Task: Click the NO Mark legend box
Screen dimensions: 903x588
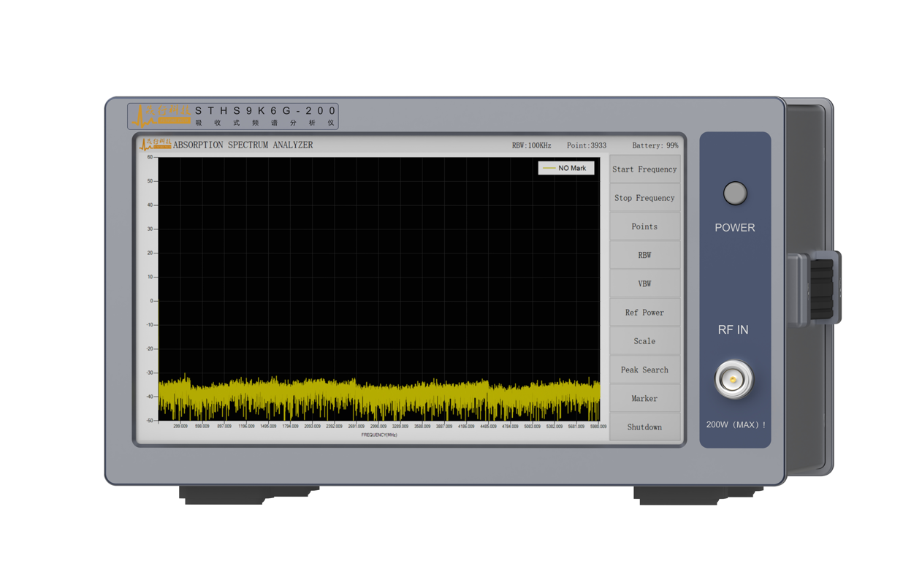Action: point(566,168)
